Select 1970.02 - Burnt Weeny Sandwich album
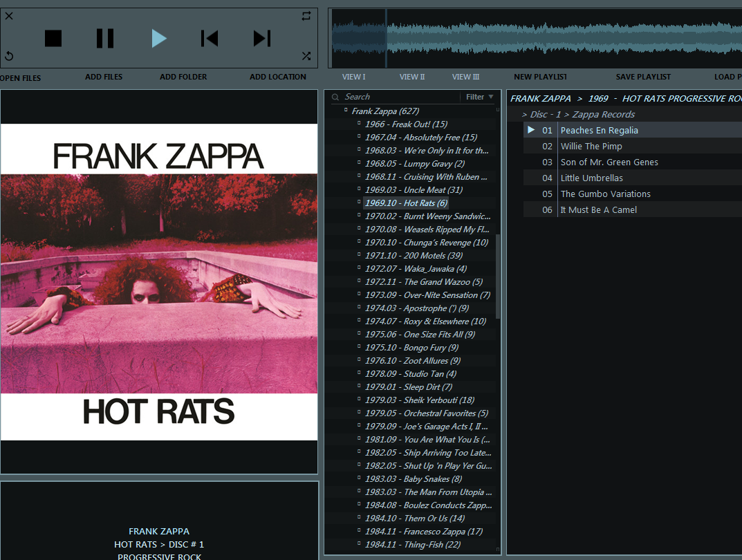 428,216
